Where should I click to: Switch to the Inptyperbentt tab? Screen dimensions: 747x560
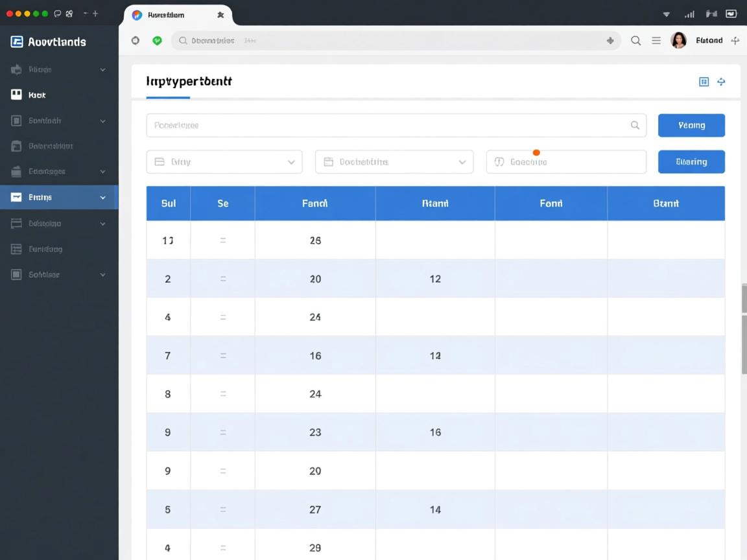tap(189, 82)
